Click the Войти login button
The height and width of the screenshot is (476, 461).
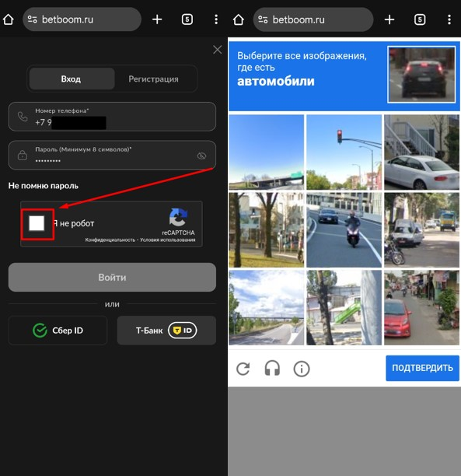click(x=112, y=277)
